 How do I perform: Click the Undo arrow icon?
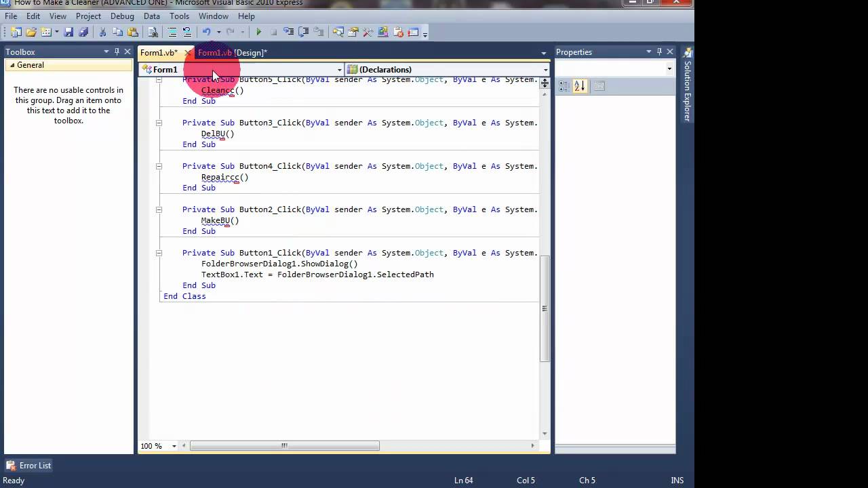pos(206,32)
